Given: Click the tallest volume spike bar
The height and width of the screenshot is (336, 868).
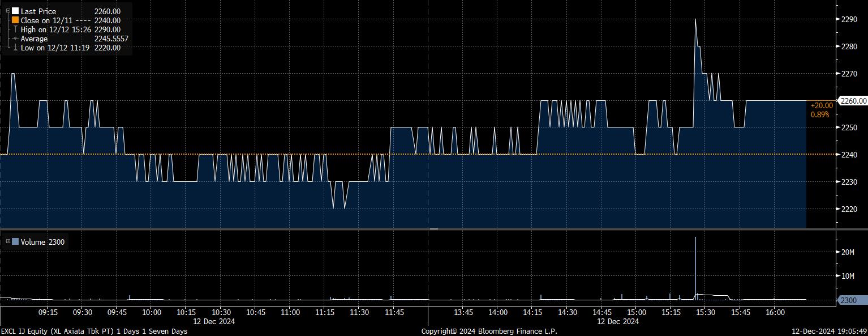Looking at the screenshot, I should click(695, 266).
